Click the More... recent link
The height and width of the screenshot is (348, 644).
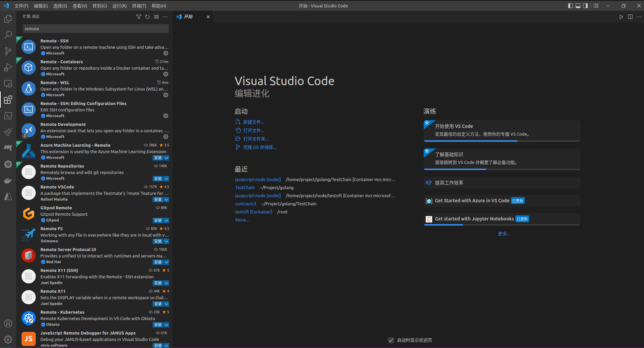click(242, 220)
